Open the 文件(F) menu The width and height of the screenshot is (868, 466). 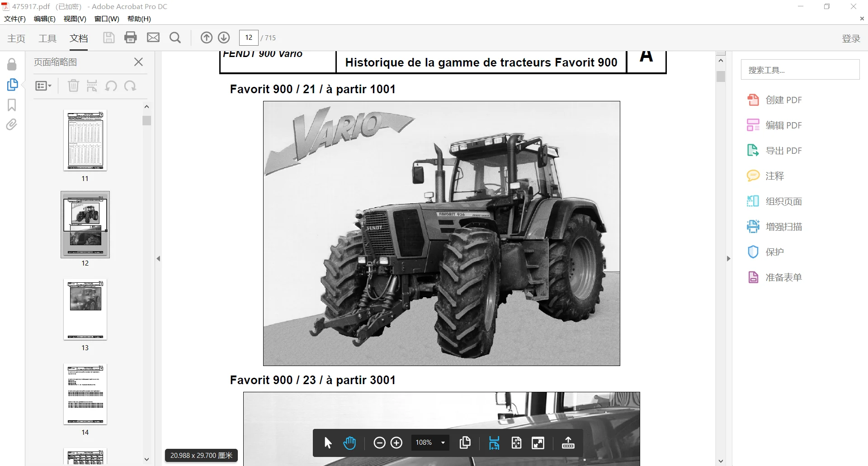(x=15, y=19)
